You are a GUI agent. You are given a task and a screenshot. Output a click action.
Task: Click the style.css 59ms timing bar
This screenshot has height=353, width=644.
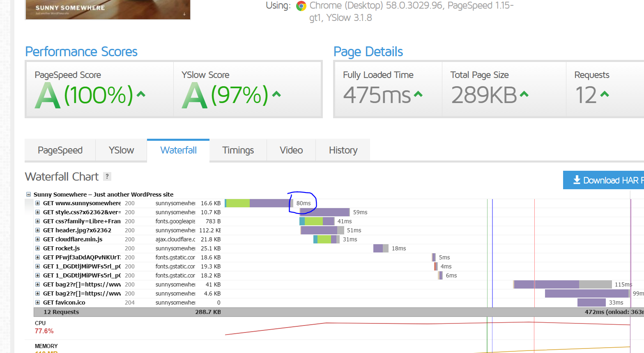click(325, 212)
